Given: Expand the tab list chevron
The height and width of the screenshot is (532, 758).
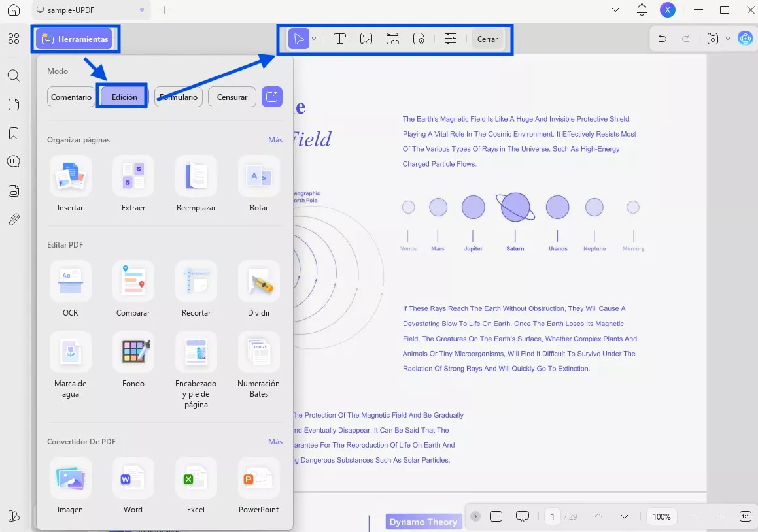Looking at the screenshot, I should coord(615,10).
